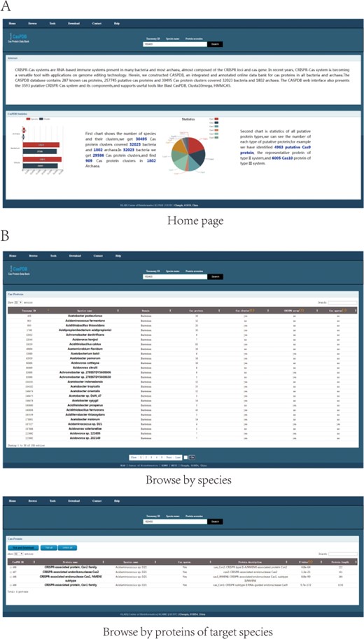
Task: Tick checkbox for Csn2 family protein row
Action: [x=10, y=567]
